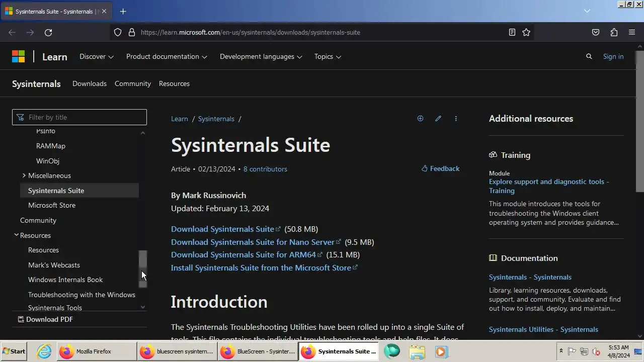Click the page vertical scrollbar thumb

click(x=640, y=121)
